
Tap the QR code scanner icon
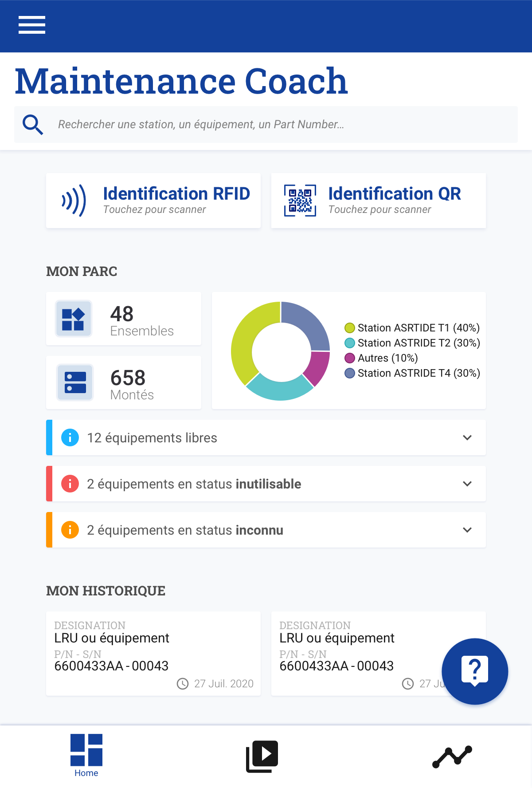[x=300, y=201]
